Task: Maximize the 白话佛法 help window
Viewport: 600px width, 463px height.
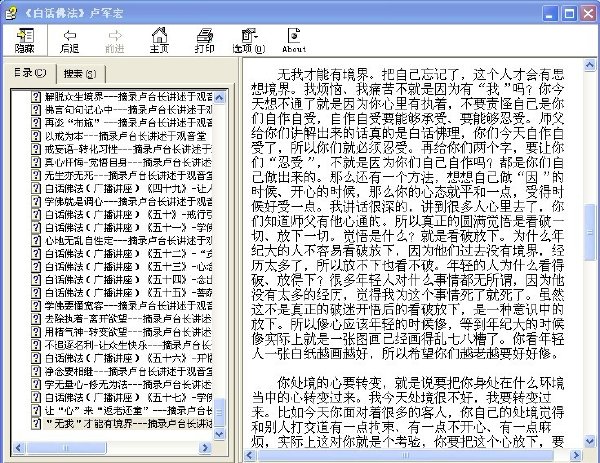Action: pos(569,14)
